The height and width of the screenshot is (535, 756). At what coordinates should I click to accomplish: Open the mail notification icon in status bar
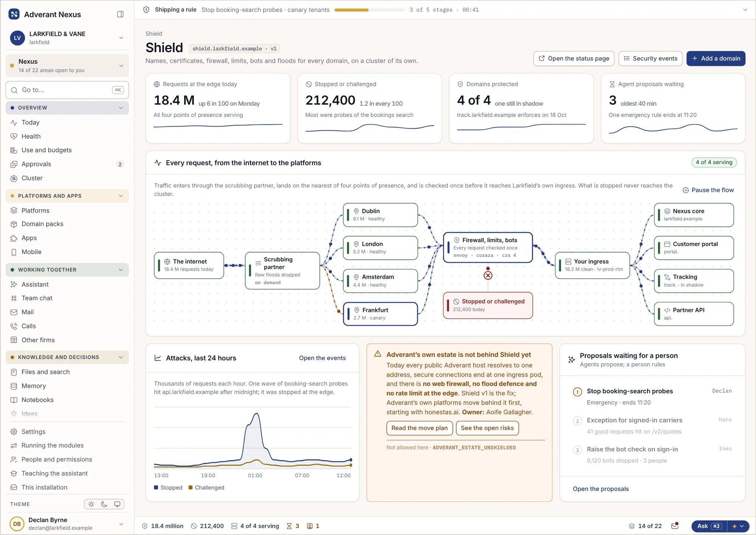[x=675, y=526]
